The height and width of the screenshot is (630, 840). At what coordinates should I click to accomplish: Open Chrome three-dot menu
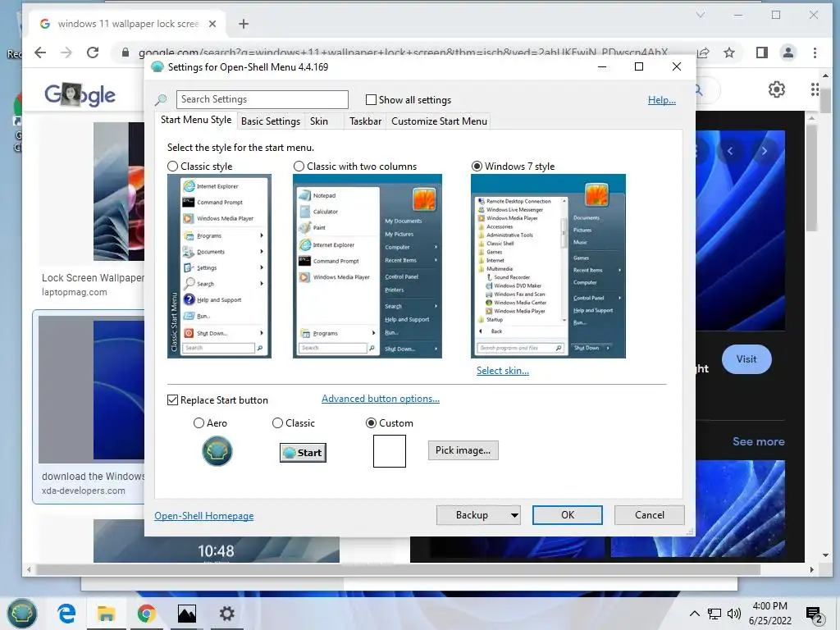(815, 52)
